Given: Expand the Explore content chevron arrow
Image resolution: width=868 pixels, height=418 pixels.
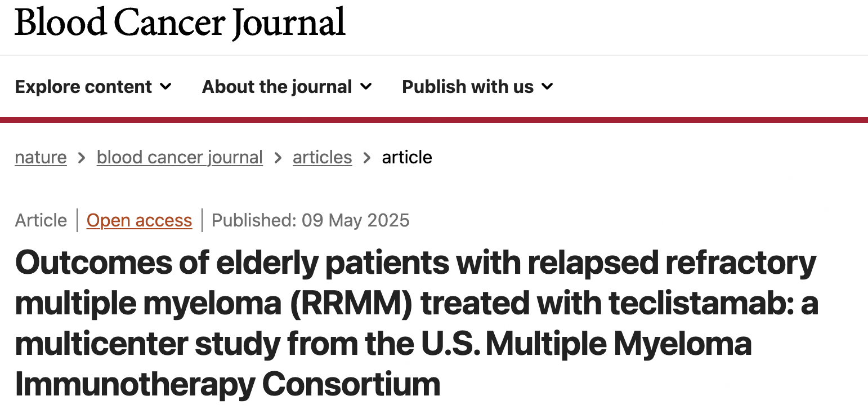Looking at the screenshot, I should [165, 87].
